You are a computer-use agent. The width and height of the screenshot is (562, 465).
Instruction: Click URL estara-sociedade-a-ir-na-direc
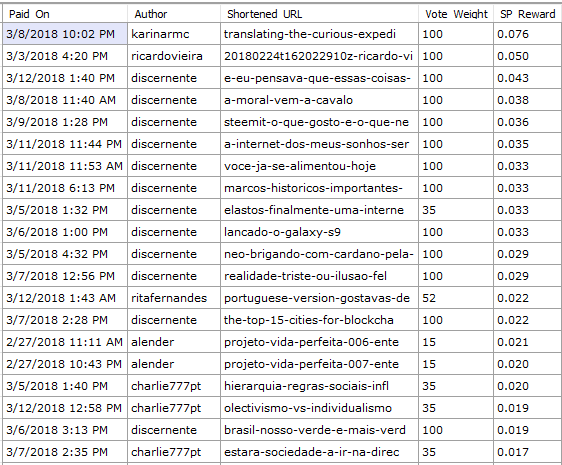(319, 452)
